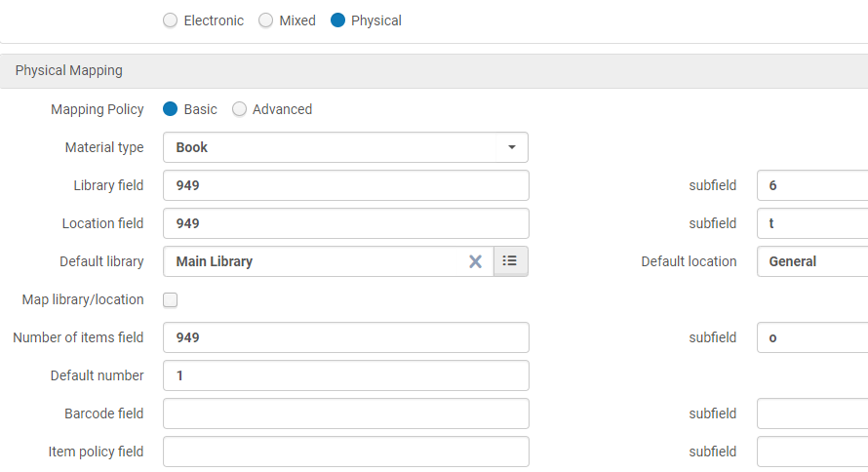Select the Physical inventory option
The width and height of the screenshot is (868, 472).
click(x=338, y=20)
